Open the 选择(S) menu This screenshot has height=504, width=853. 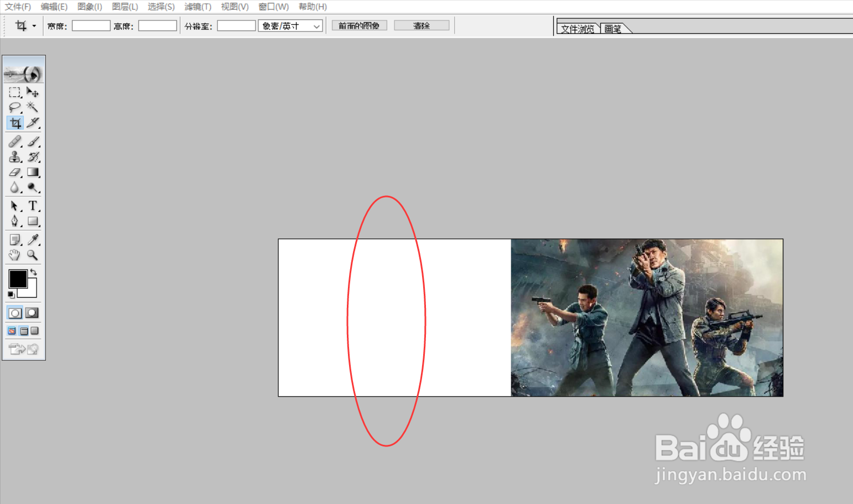tap(161, 7)
